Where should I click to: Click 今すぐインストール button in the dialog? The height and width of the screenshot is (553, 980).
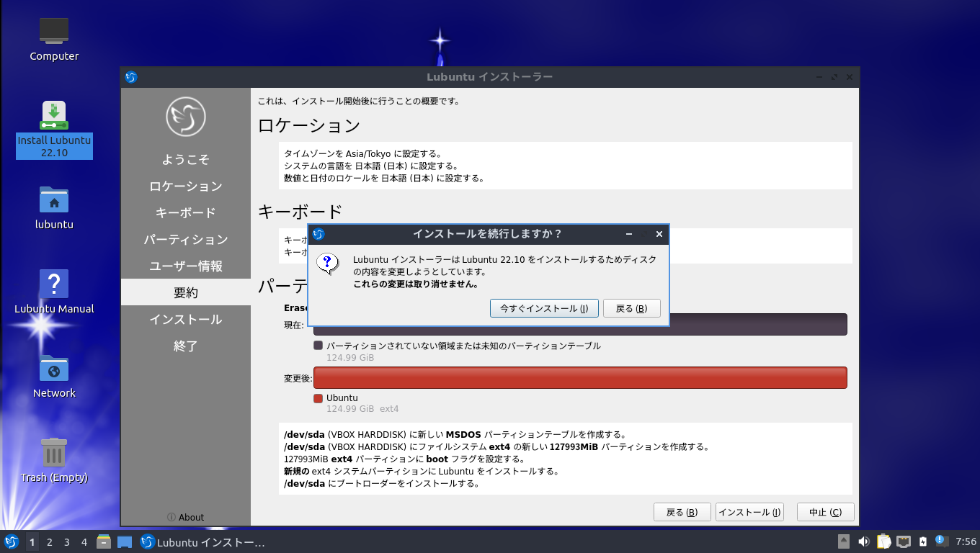tap(544, 308)
